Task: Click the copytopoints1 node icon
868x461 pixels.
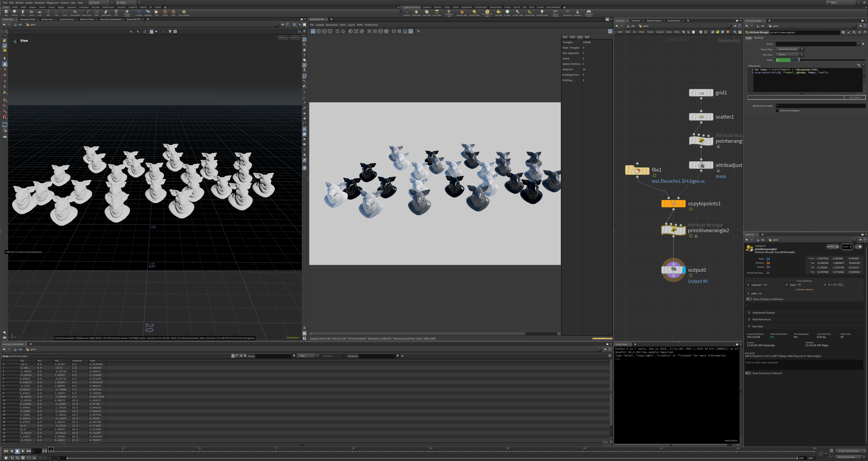Action: pyautogui.click(x=673, y=203)
